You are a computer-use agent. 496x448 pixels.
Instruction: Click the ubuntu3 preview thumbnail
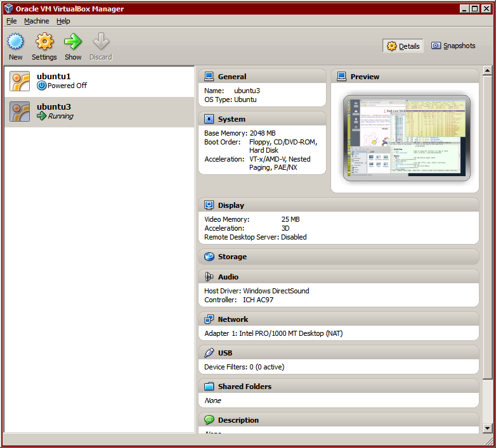pos(407,138)
